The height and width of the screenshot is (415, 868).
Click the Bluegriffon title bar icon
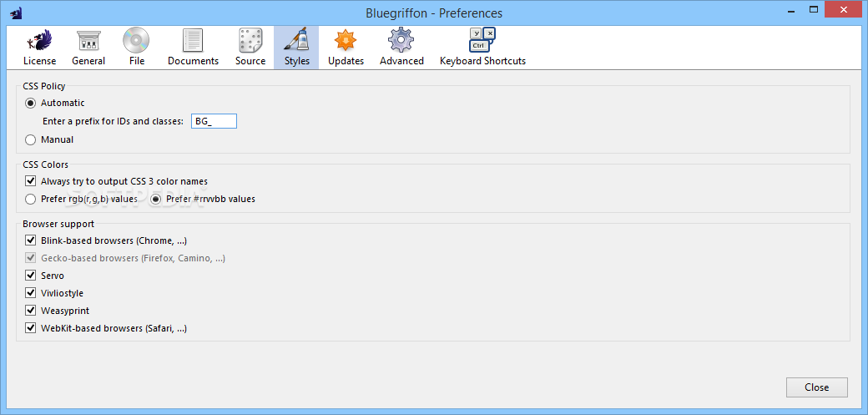click(x=16, y=13)
